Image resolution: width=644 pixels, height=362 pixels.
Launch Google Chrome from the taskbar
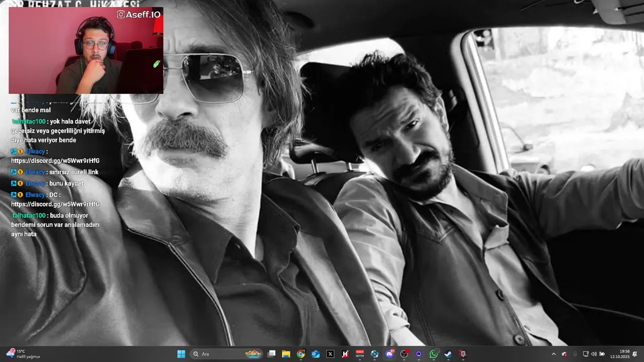(301, 354)
